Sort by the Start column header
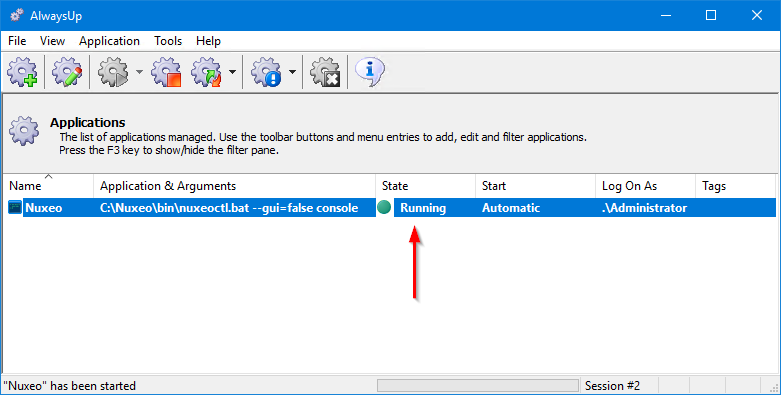The image size is (781, 395). [535, 186]
